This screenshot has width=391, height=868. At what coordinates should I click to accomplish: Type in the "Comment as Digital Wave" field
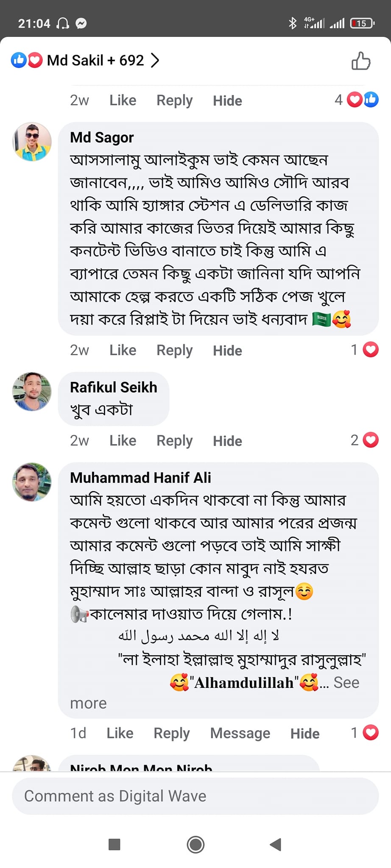(x=195, y=796)
